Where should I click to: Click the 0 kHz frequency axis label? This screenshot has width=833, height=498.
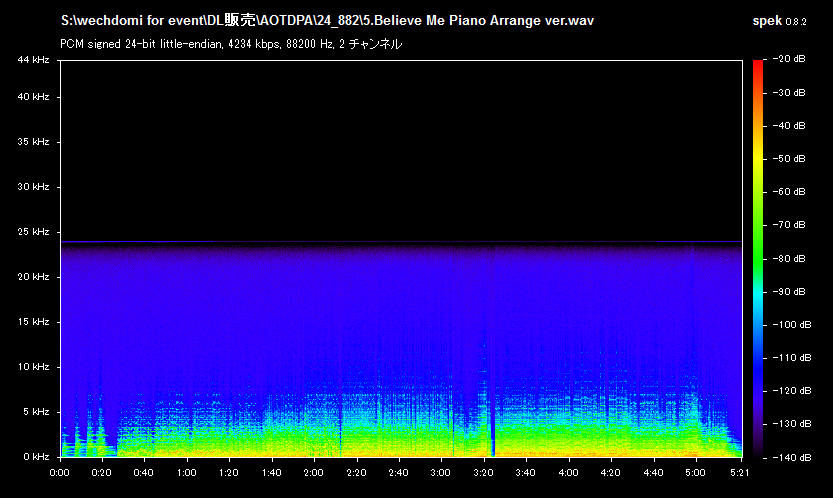point(36,457)
